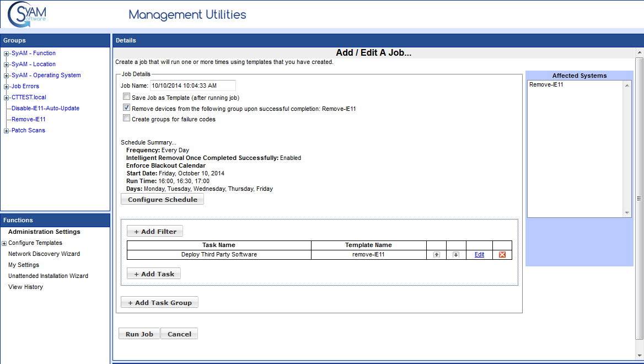Enable Save Job as Template checkbox
The width and height of the screenshot is (644, 364).
pyautogui.click(x=126, y=97)
